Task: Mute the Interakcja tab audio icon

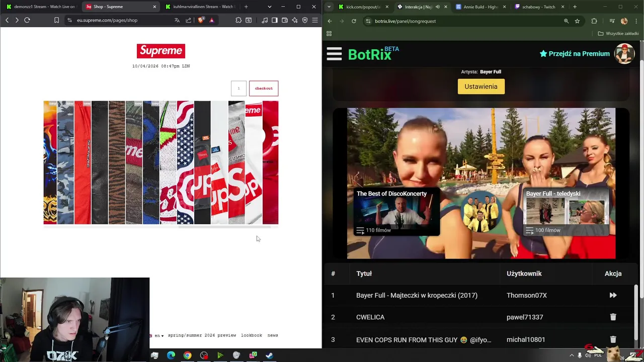Action: click(x=437, y=7)
